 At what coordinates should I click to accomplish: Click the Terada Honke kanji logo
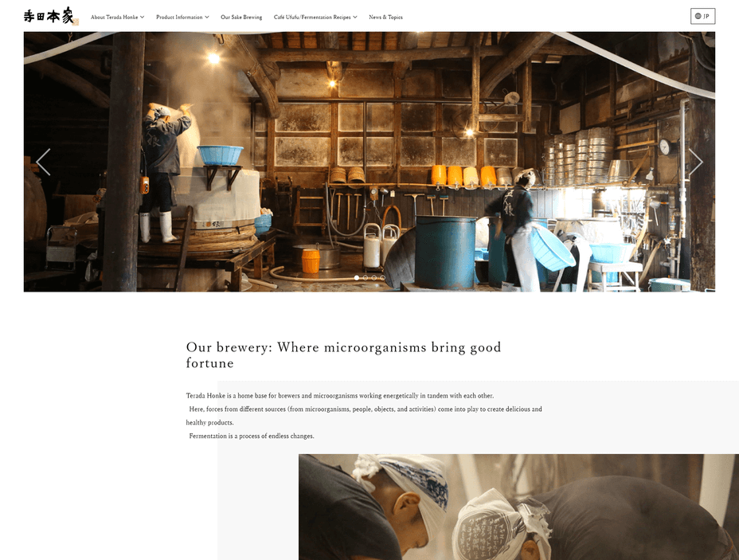pyautogui.click(x=51, y=16)
